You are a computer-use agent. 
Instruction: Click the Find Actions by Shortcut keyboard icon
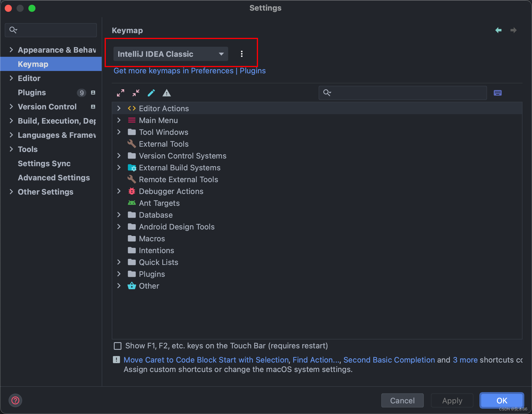point(498,93)
